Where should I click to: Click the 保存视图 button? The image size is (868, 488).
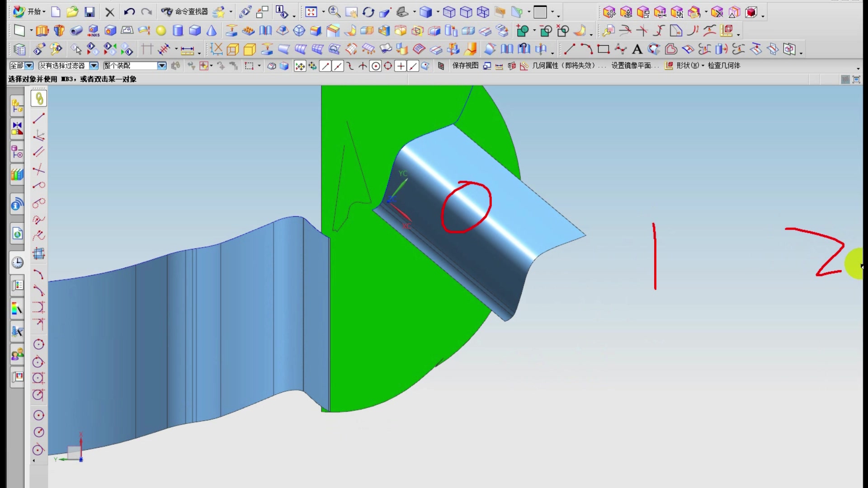coord(465,66)
